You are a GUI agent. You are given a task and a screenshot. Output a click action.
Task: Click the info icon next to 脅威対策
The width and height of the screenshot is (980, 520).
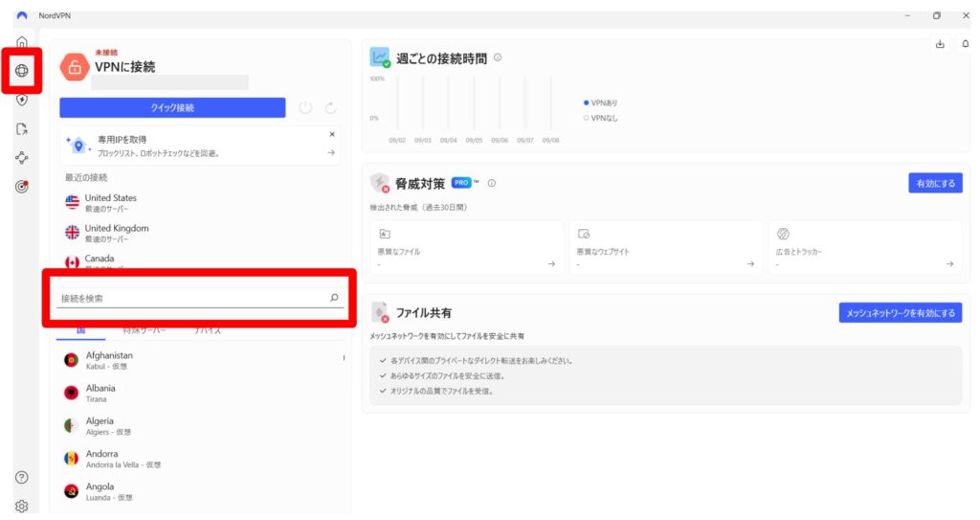492,183
